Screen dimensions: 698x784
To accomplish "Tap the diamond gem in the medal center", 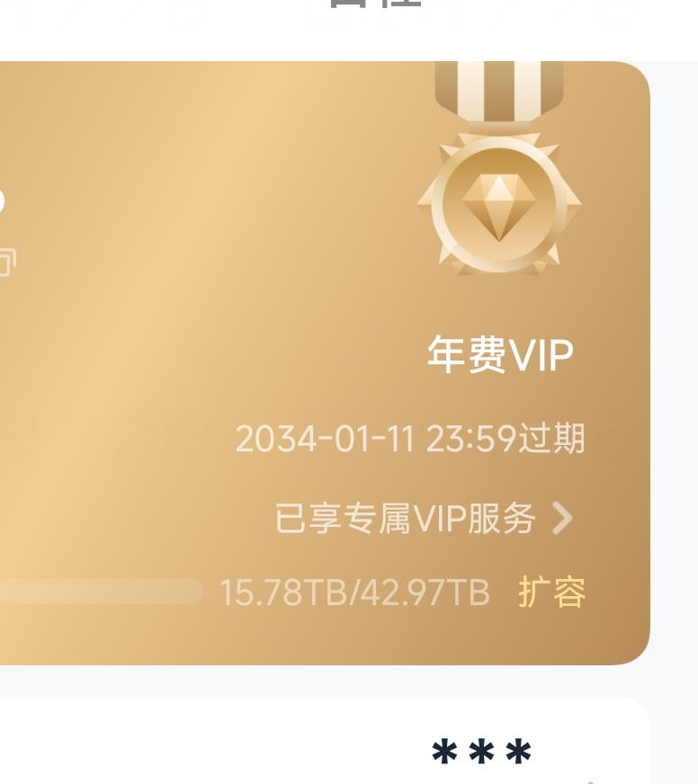I will tap(499, 209).
